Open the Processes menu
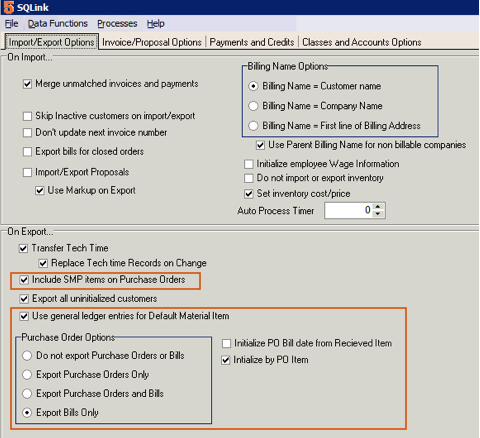This screenshot has height=438, width=480. [117, 24]
